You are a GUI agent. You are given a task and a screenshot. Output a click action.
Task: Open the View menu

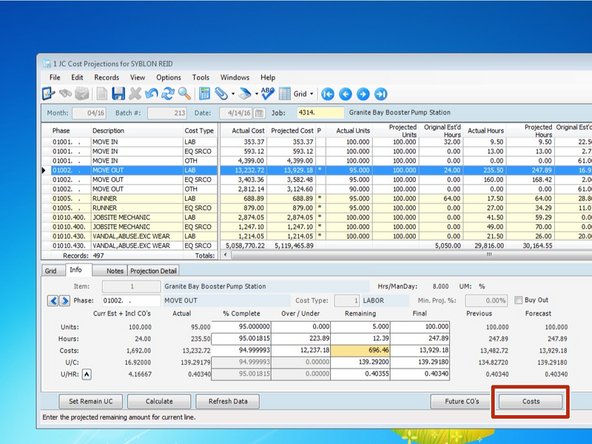pyautogui.click(x=137, y=77)
